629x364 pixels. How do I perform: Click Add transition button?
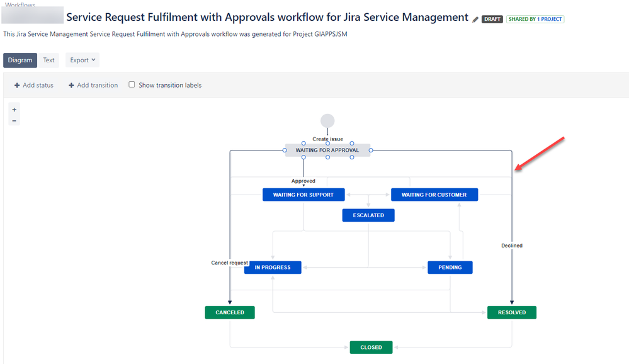tap(93, 85)
